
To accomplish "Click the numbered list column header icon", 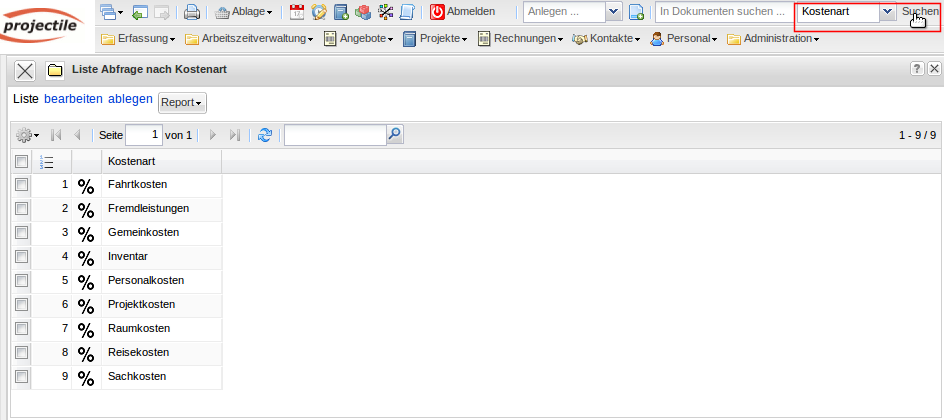I will tap(46, 162).
